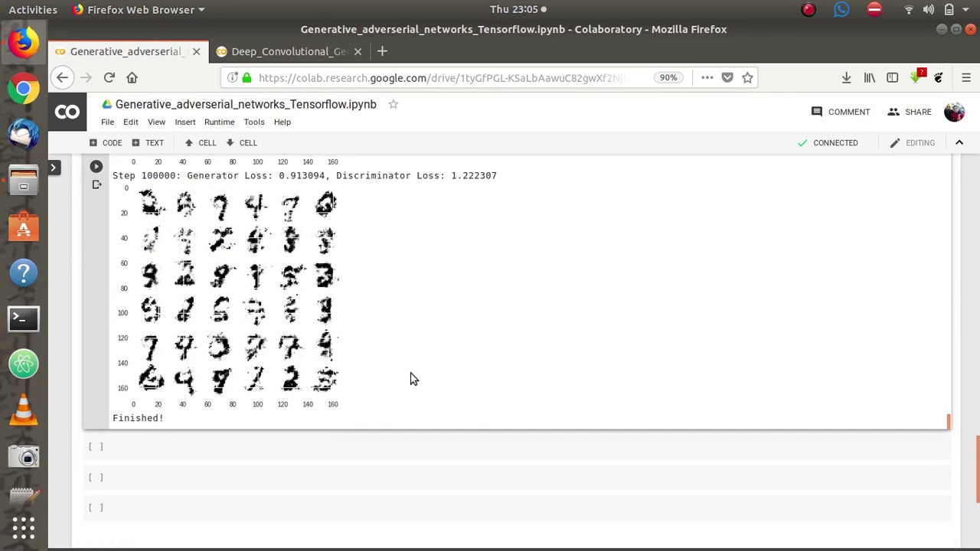
Task: Launch Google Chrome from the dock
Action: click(24, 89)
